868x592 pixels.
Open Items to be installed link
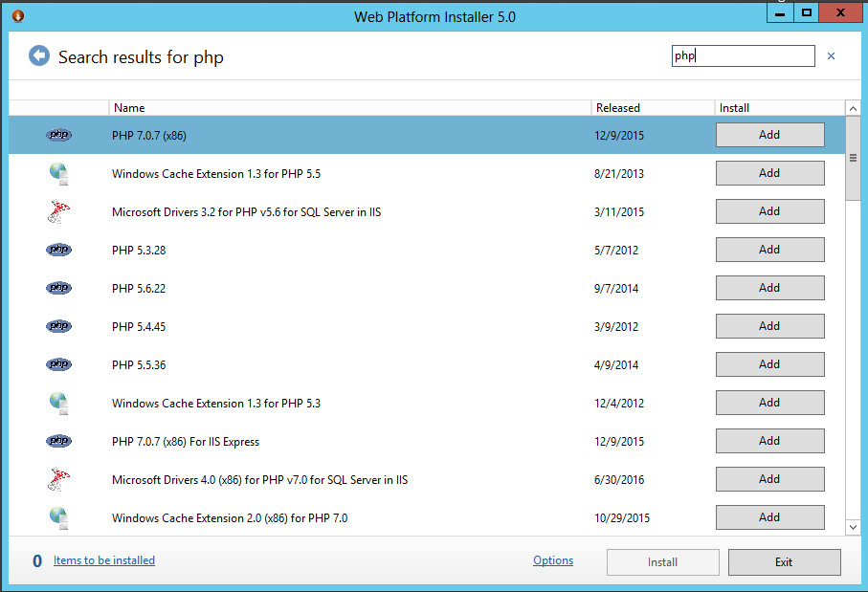104,560
